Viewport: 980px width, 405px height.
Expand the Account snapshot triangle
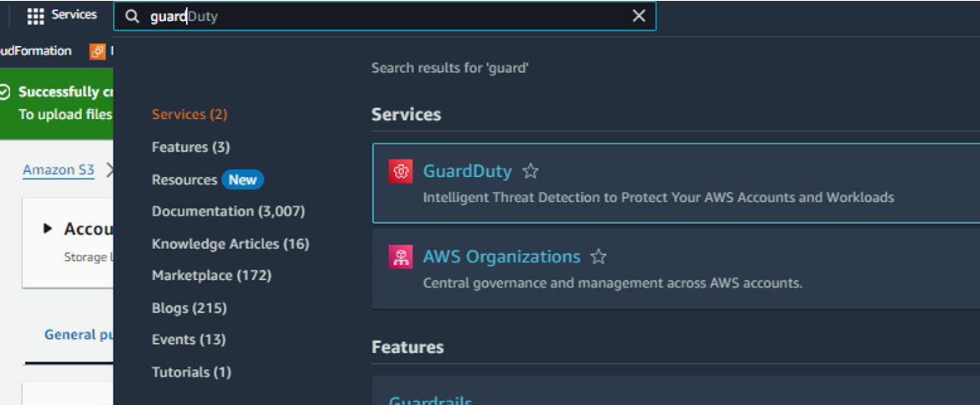pyautogui.click(x=48, y=229)
